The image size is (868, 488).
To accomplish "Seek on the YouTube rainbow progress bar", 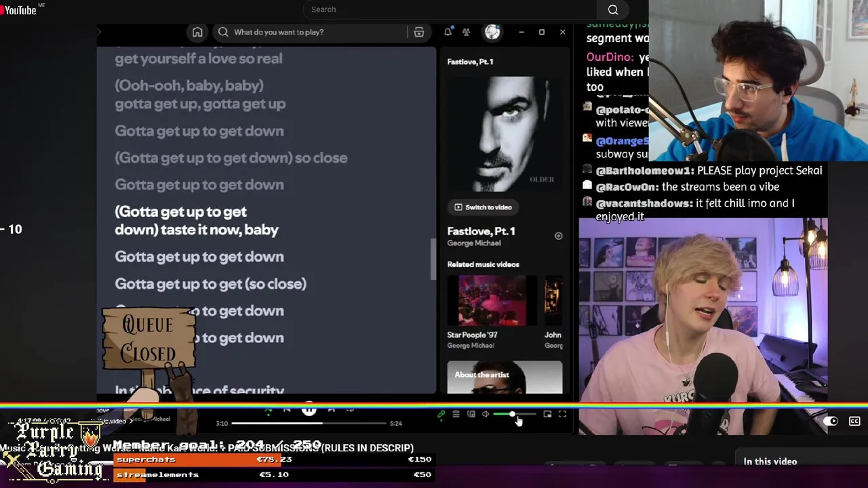I will tap(434, 405).
